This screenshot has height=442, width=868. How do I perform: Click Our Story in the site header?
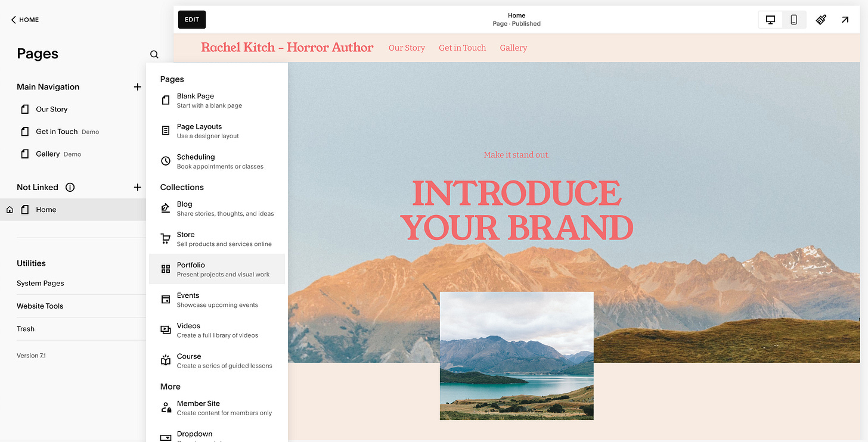pos(407,48)
